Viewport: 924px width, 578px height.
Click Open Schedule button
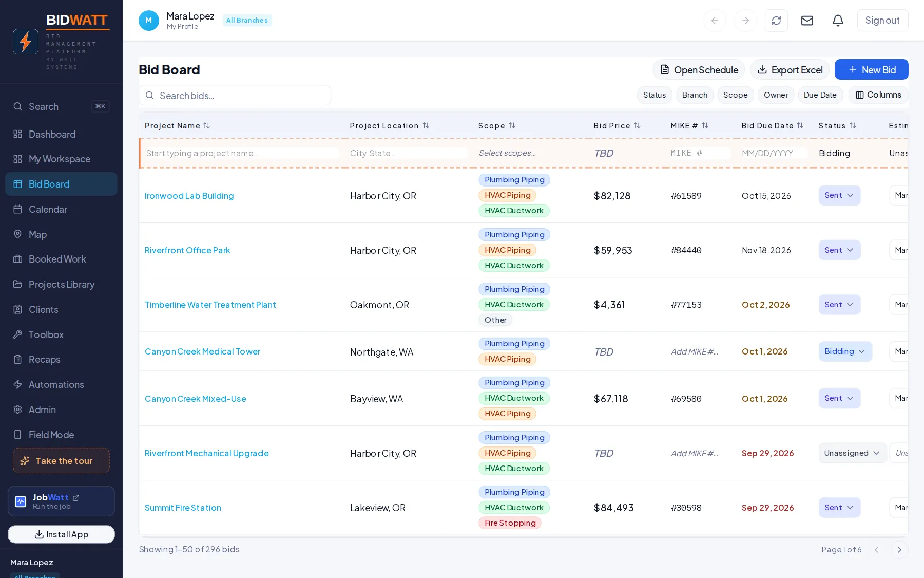coord(699,70)
